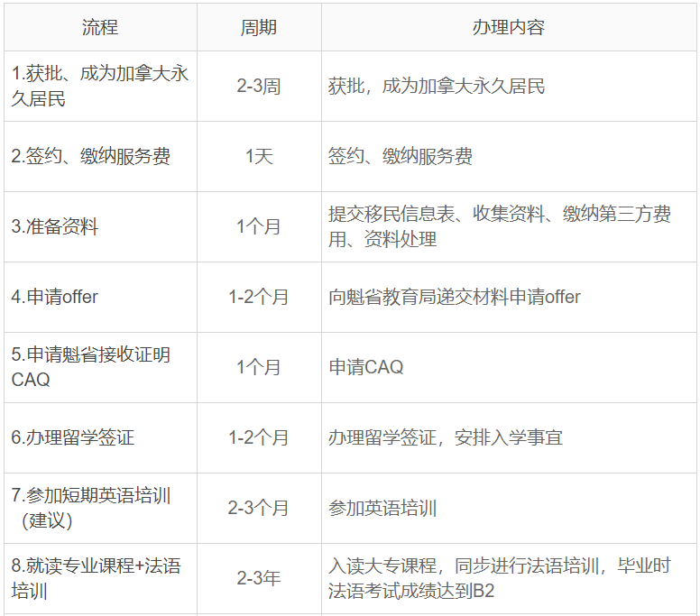Click the 周期 column header

259,27
